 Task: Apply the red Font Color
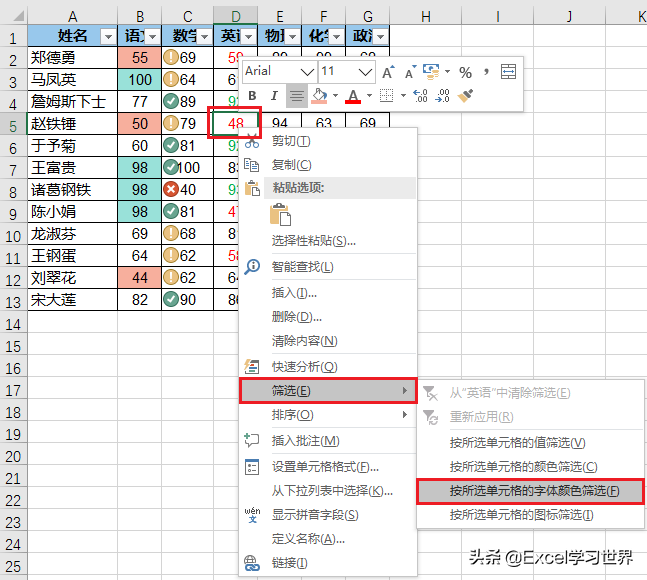pos(353,96)
